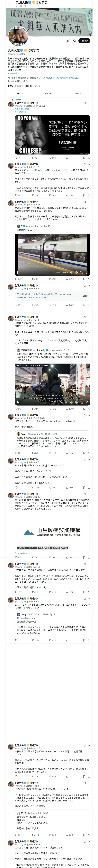Like the pinned post with 550 likes
Viewport: 98px width, 868px height.
tap(52, 158)
